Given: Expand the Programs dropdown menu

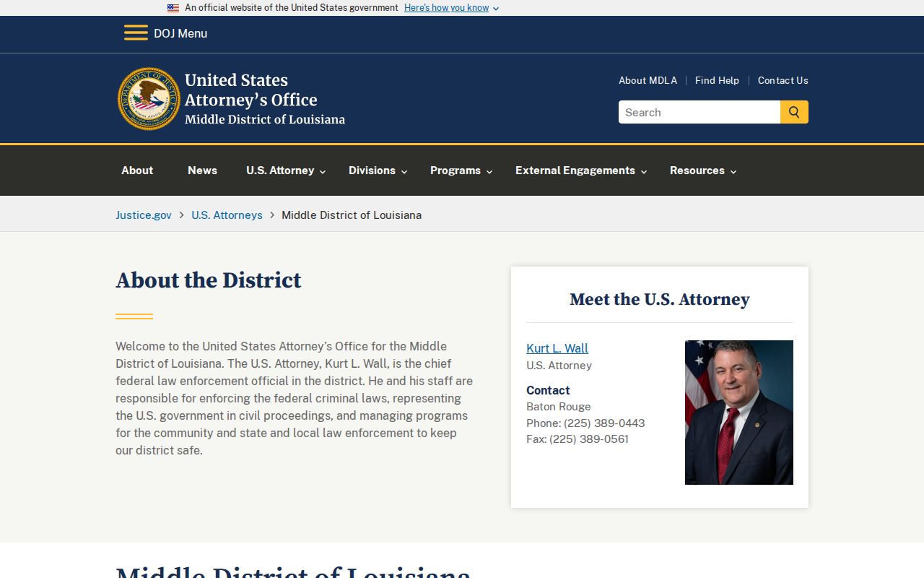Looking at the screenshot, I should (461, 171).
